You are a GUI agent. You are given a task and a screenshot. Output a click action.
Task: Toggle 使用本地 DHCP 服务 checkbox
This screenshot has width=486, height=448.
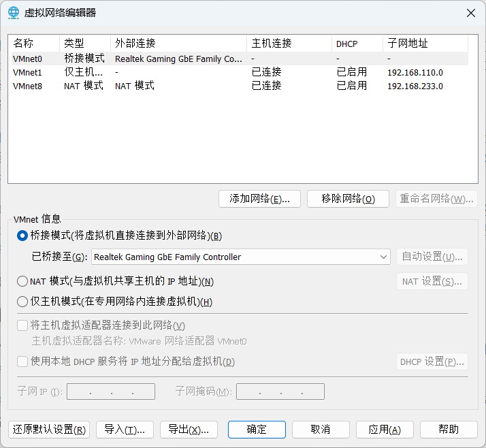[22, 362]
